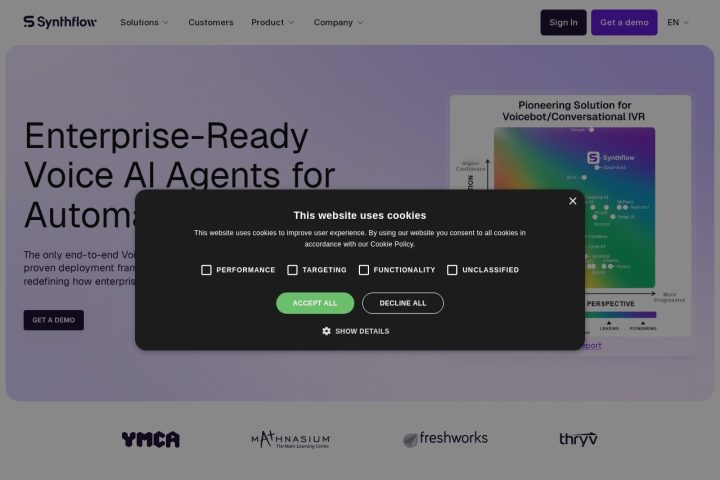720x480 pixels.
Task: Click the Sign In button
Action: pyautogui.click(x=563, y=22)
